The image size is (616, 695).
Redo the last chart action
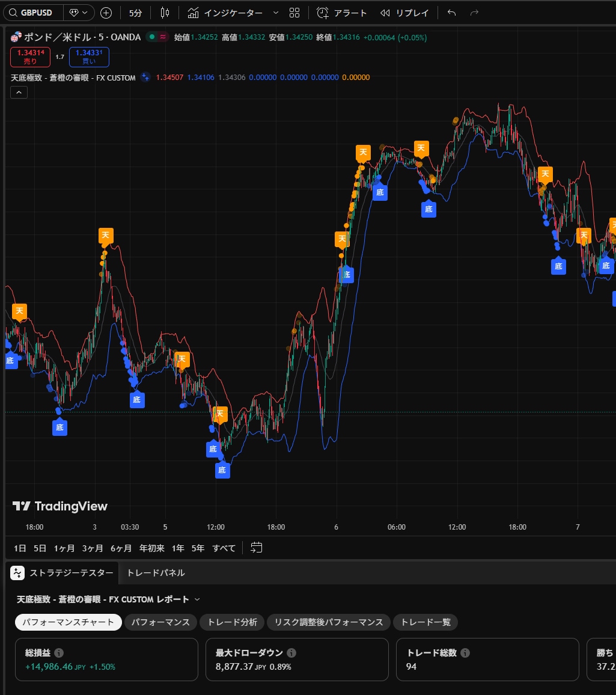(474, 13)
